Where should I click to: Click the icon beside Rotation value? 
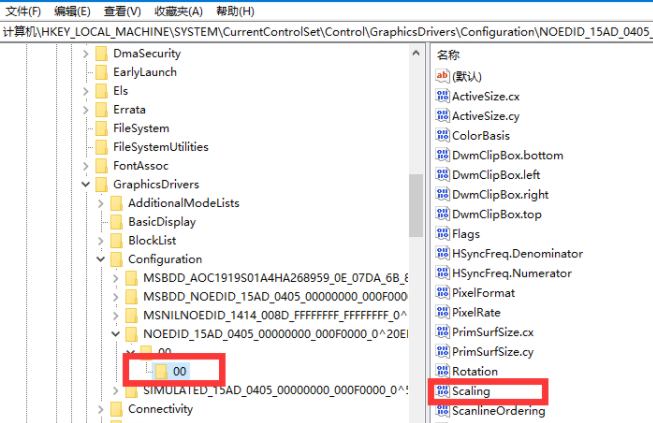point(443,371)
